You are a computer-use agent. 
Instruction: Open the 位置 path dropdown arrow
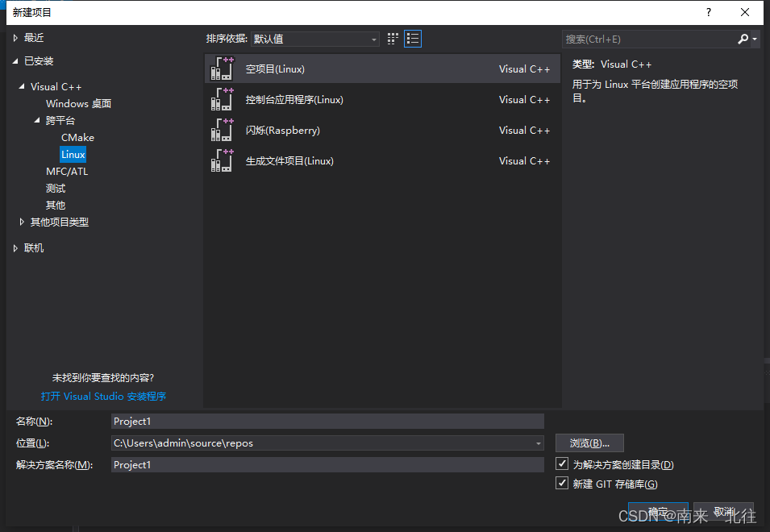click(x=539, y=443)
